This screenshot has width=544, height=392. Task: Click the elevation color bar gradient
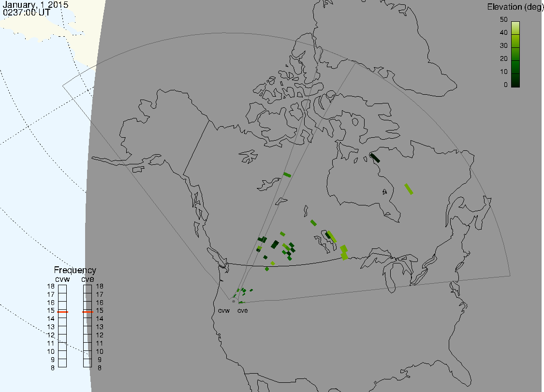click(x=515, y=54)
